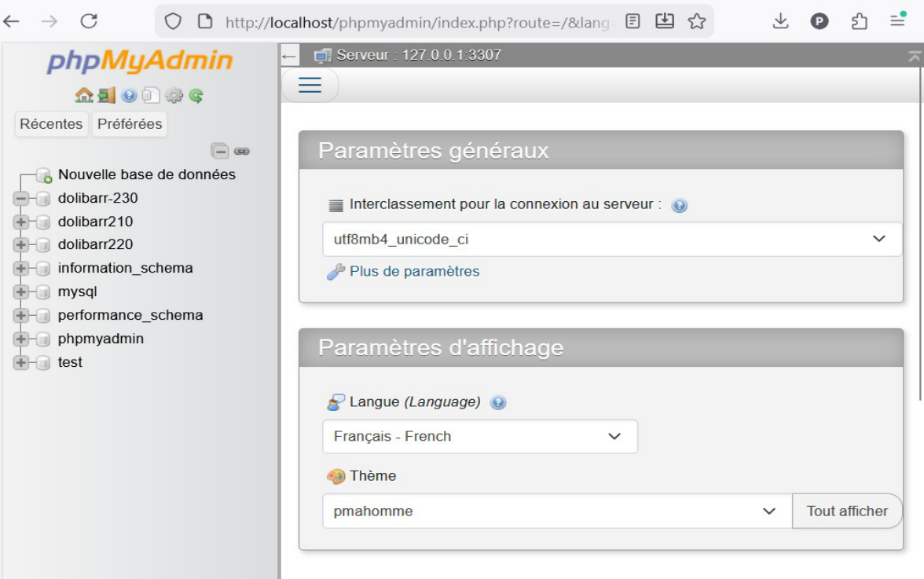This screenshot has height=579, width=924.
Task: Open navigation panel settings gear icon
Action: tap(174, 95)
